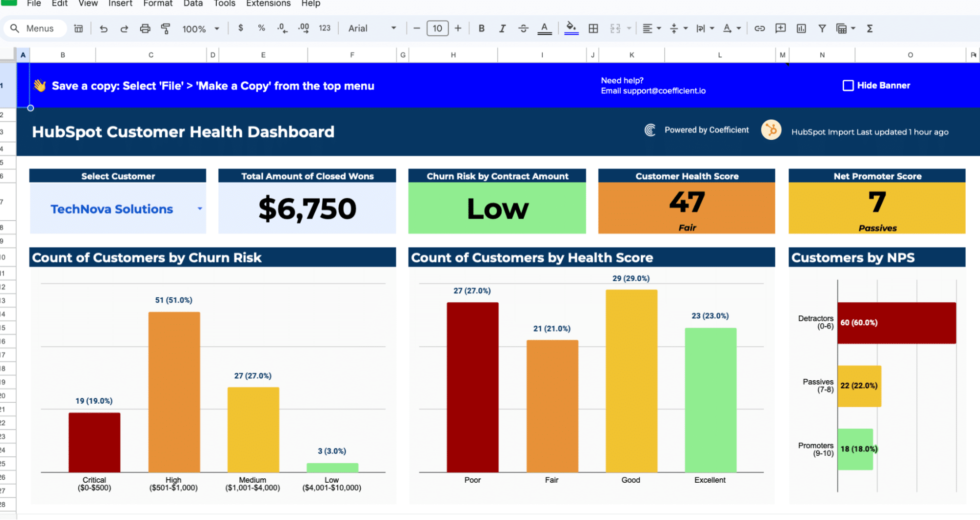The height and width of the screenshot is (520, 980).
Task: Open the Insert menu
Action: click(x=121, y=4)
